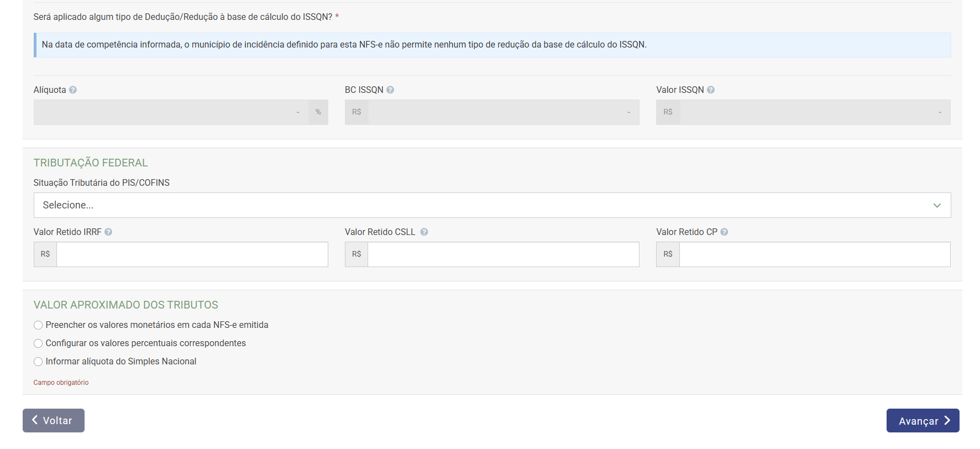980x449 pixels.
Task: Open help icon for Valor Retido IRRF
Action: (x=108, y=232)
